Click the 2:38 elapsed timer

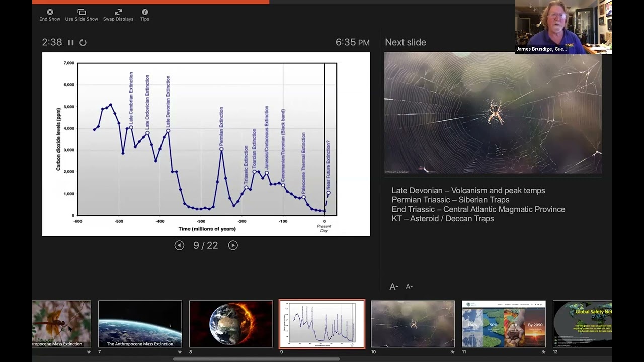coord(52,43)
